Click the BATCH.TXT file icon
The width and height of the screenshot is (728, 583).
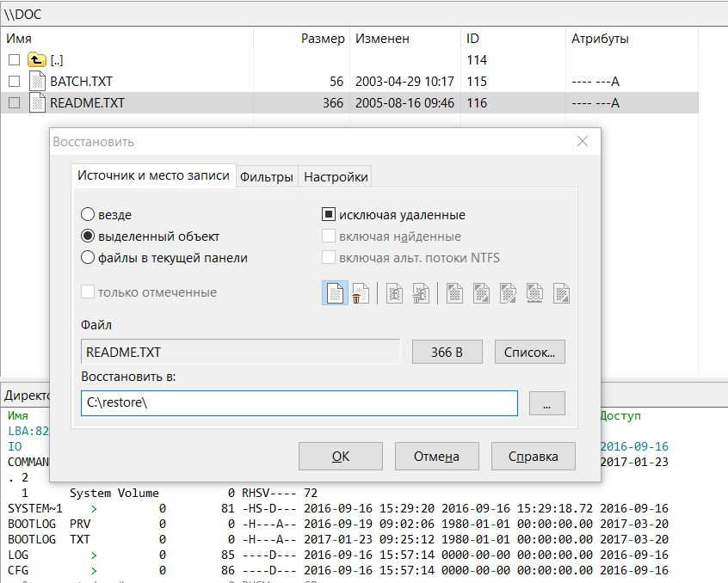click(x=37, y=82)
